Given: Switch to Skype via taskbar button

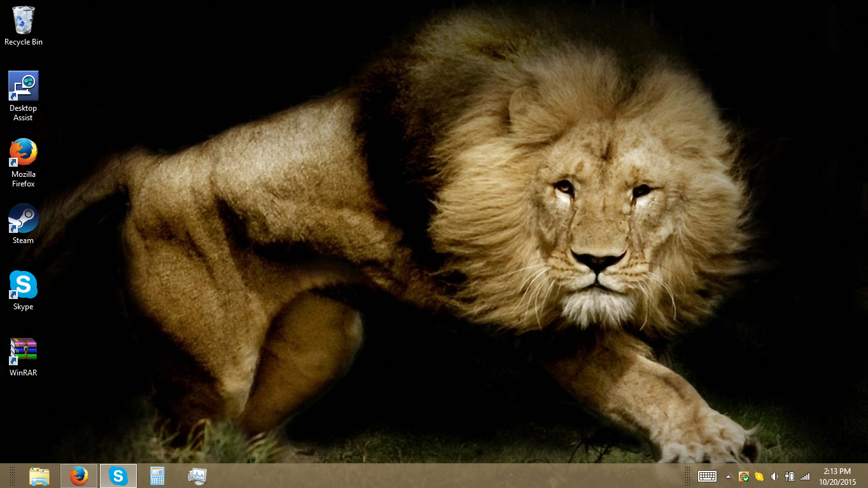Looking at the screenshot, I should point(118,476).
